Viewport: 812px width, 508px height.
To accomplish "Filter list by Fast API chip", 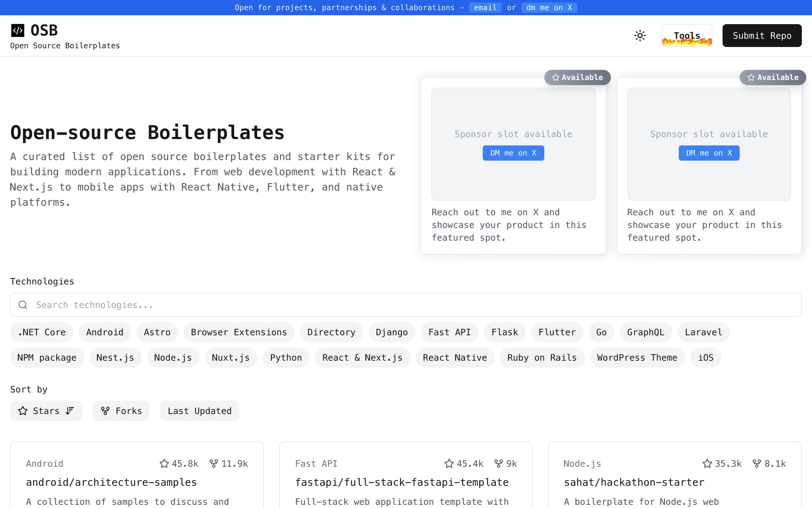I will [x=450, y=332].
